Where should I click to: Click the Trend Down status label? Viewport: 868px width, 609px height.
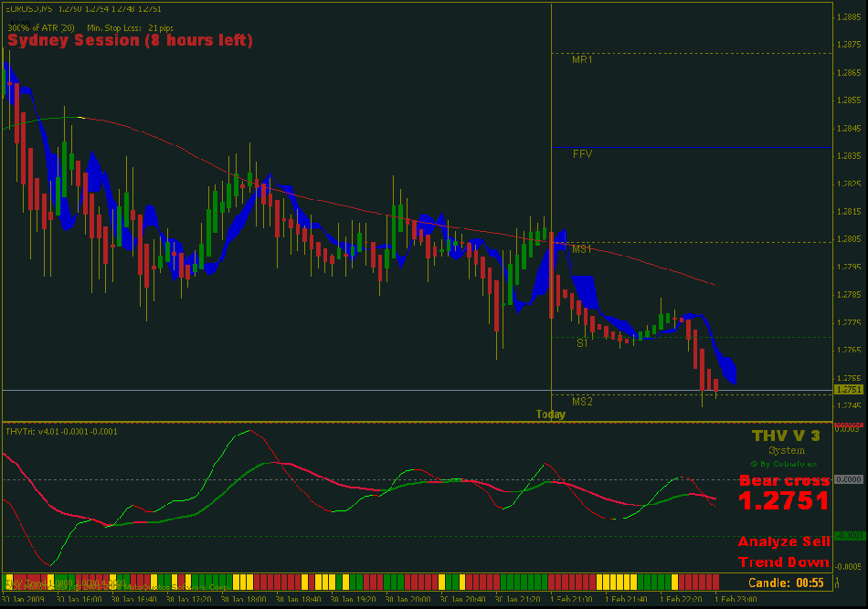(x=784, y=562)
